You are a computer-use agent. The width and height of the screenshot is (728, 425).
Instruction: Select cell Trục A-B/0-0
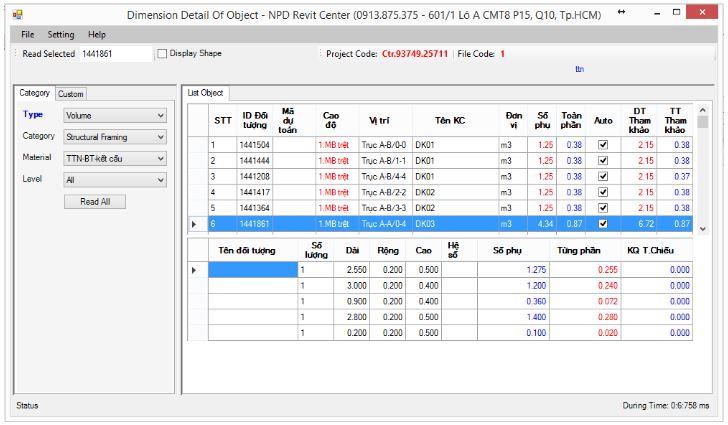(384, 145)
